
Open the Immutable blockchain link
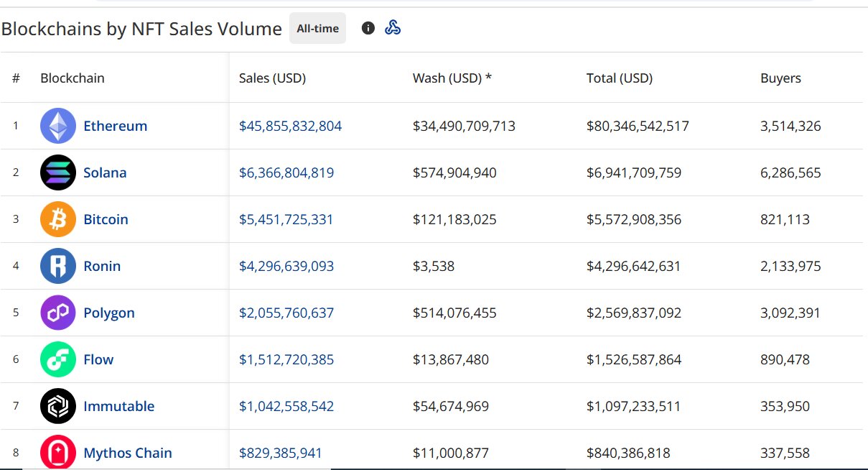[x=118, y=406]
